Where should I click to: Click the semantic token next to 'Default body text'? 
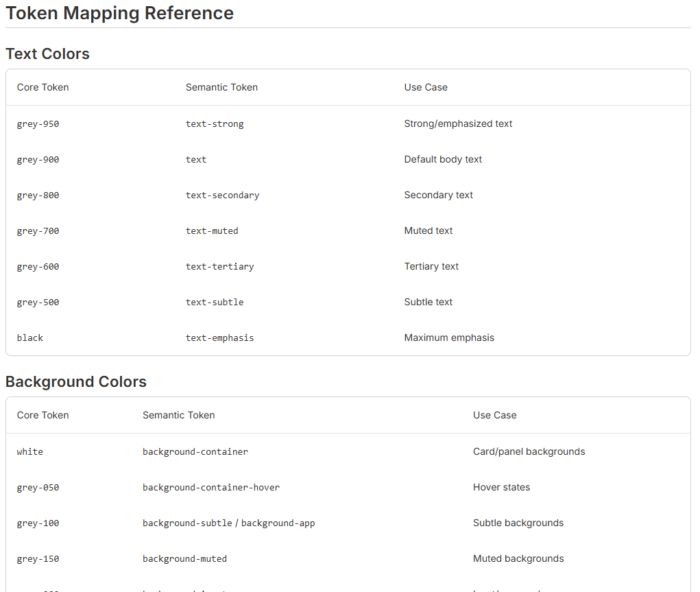(x=196, y=160)
